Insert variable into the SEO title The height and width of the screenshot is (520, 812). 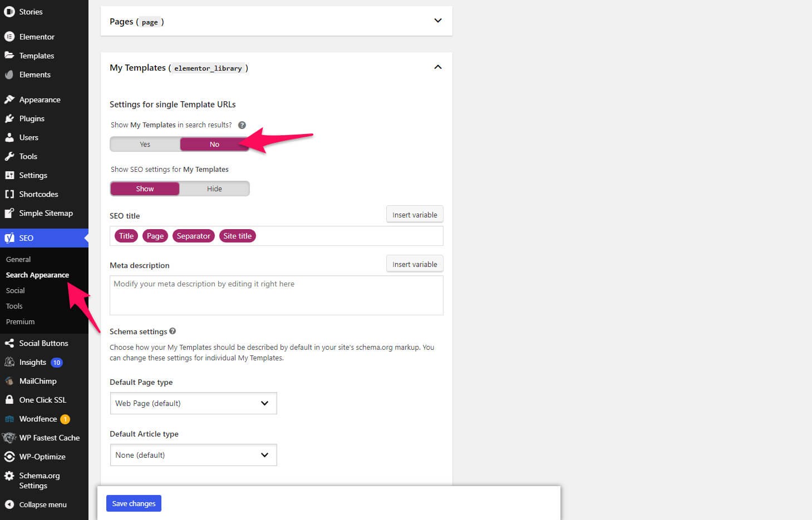click(x=414, y=214)
